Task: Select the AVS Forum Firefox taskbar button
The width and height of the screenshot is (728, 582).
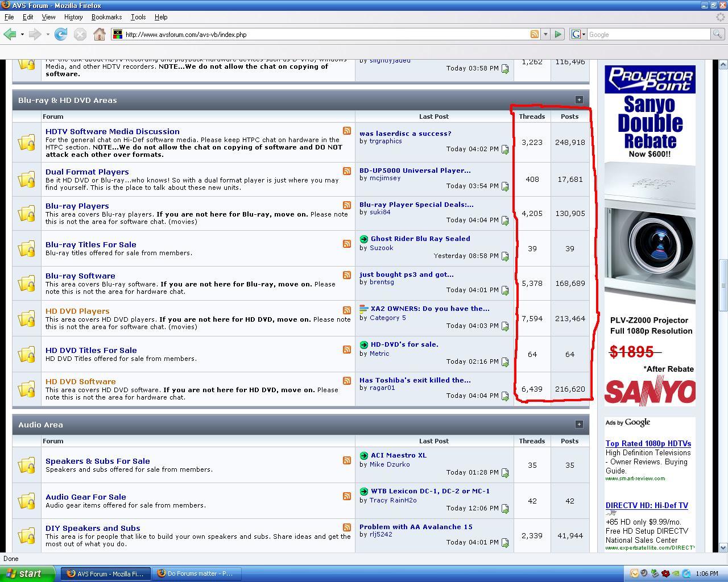Action: (106, 573)
